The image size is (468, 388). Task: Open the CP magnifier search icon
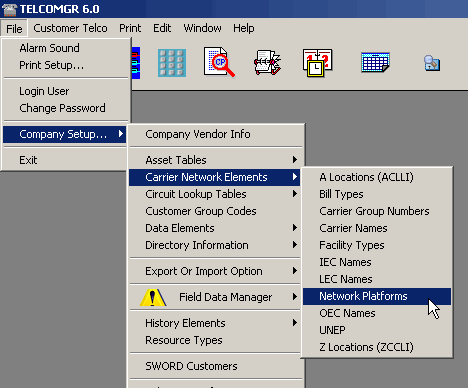point(219,62)
